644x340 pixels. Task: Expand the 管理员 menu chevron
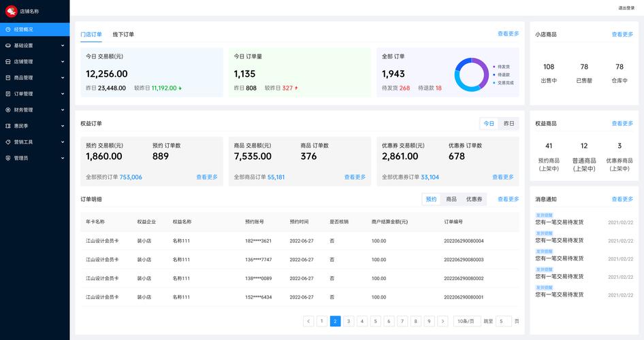[x=63, y=158]
